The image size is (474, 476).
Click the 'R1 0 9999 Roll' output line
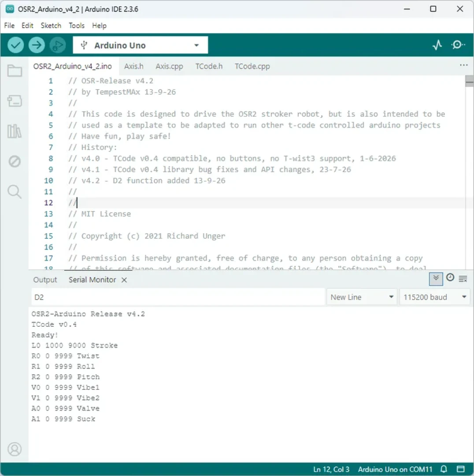(63, 366)
